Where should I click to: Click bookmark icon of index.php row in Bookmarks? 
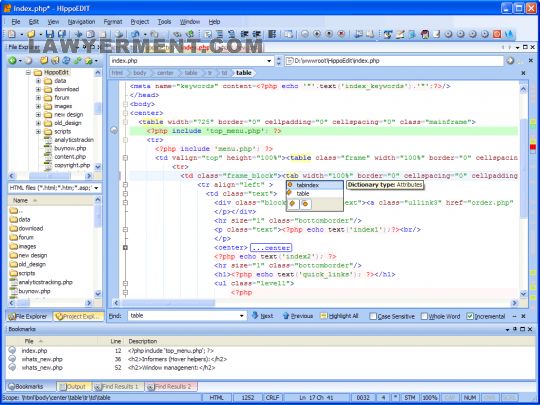[x=12, y=350]
